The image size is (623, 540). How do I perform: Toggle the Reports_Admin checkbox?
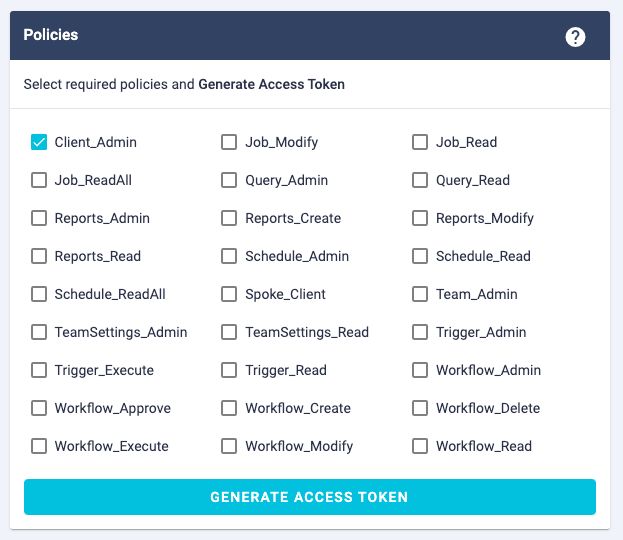39,218
